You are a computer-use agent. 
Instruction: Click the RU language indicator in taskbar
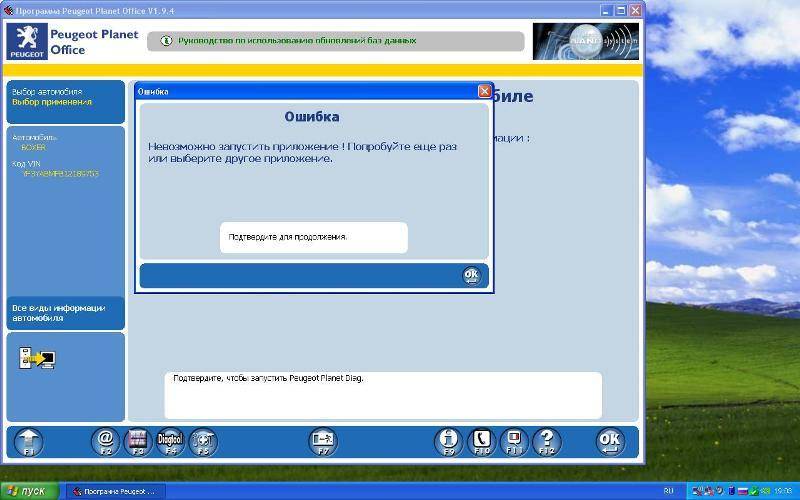669,491
